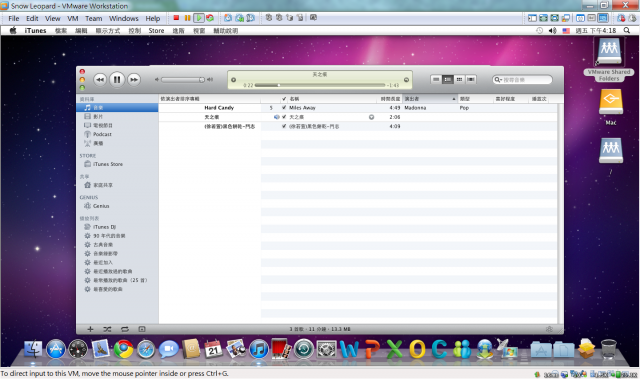Screen dimensions: 640x379
Task: Switch to plain song list view
Action: [436, 79]
